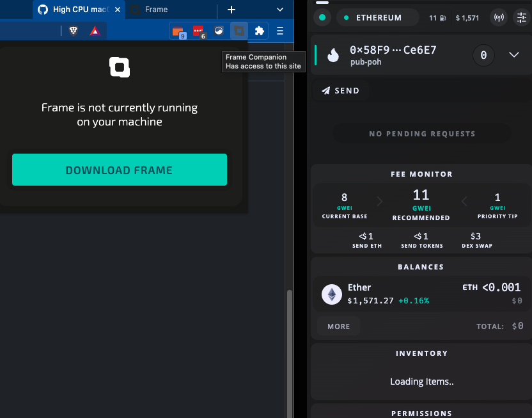
Task: Click the browser page scrollbar
Action: click(x=290, y=353)
